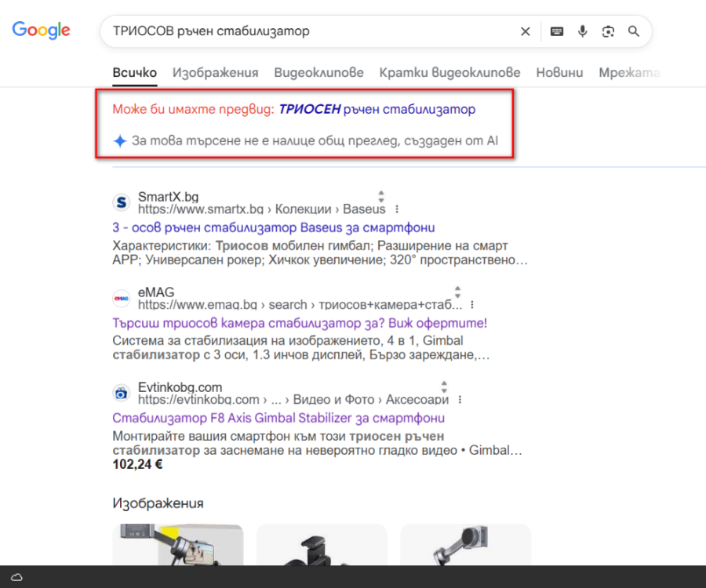
Task: Click the SmartX.bg up-down arrows
Action: (x=381, y=197)
